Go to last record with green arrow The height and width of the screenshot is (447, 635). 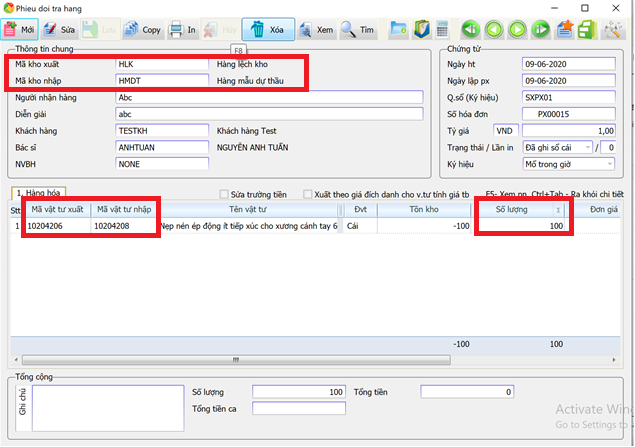click(x=542, y=30)
